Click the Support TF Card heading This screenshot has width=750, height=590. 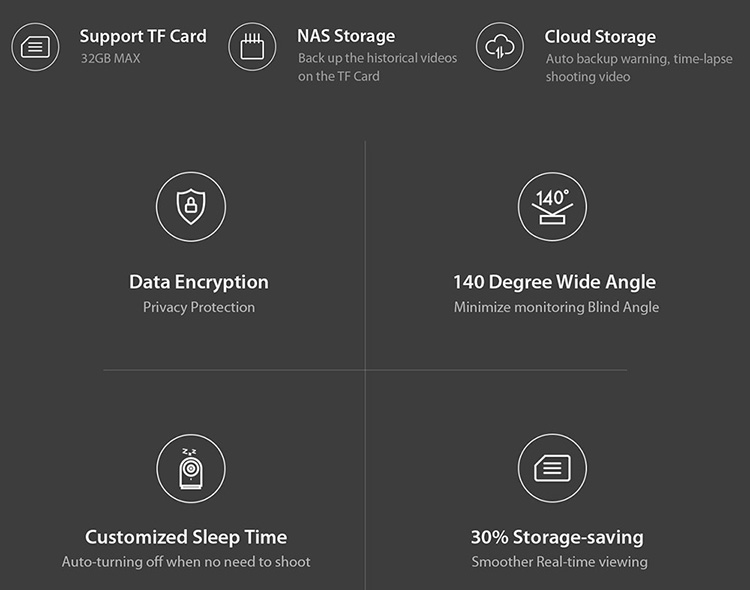point(143,36)
